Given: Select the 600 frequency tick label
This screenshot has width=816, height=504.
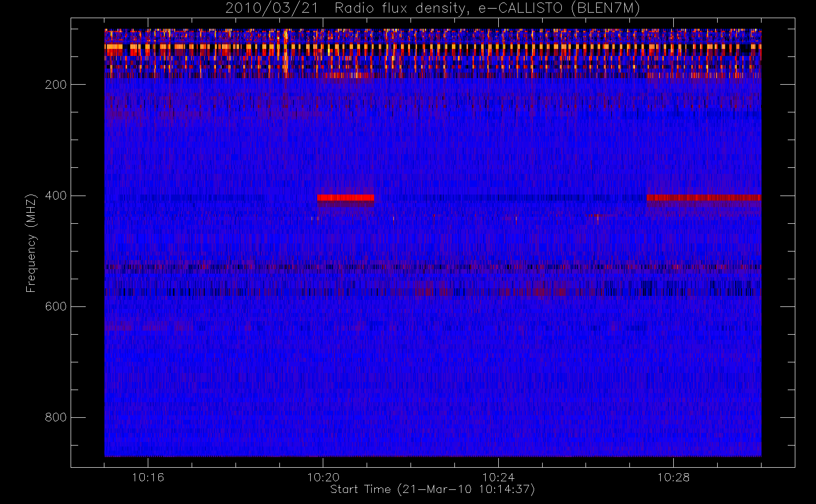Looking at the screenshot, I should (55, 306).
